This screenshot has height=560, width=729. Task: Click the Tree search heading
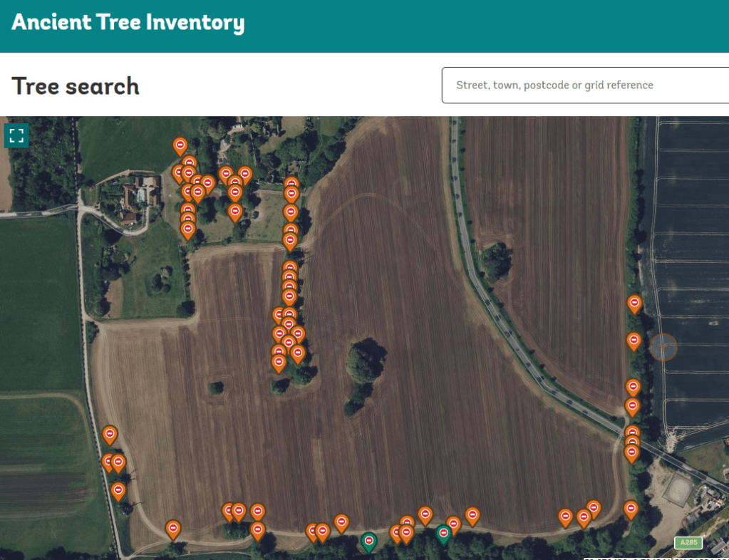[x=76, y=86]
